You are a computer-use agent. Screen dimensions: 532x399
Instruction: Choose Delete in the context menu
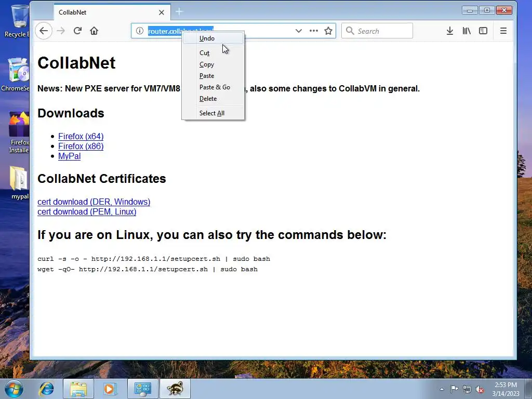pyautogui.click(x=213, y=99)
